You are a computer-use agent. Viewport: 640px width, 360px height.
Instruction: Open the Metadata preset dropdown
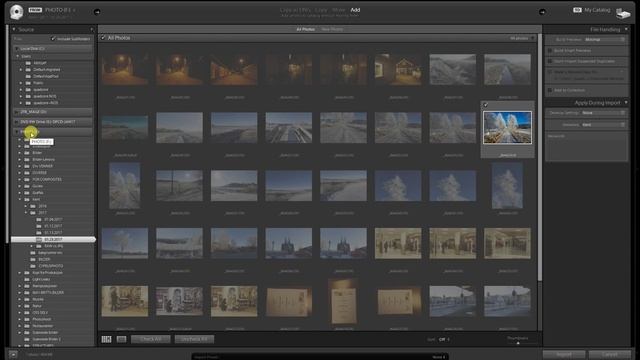pos(603,124)
